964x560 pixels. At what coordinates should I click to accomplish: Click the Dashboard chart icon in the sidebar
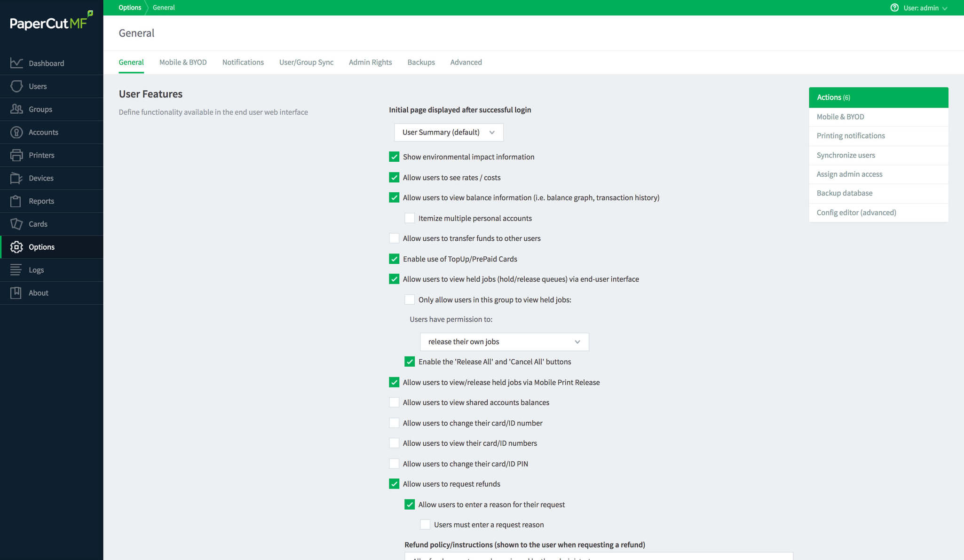pyautogui.click(x=16, y=63)
